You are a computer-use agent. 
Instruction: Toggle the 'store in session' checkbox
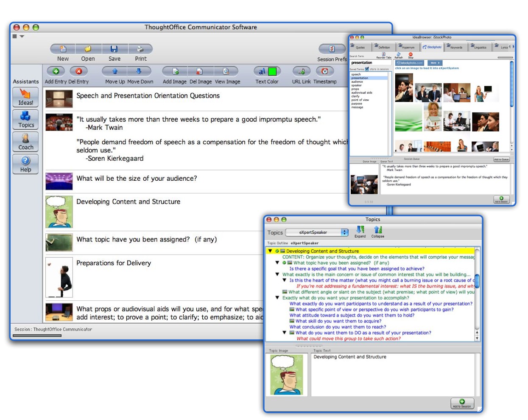click(367, 69)
